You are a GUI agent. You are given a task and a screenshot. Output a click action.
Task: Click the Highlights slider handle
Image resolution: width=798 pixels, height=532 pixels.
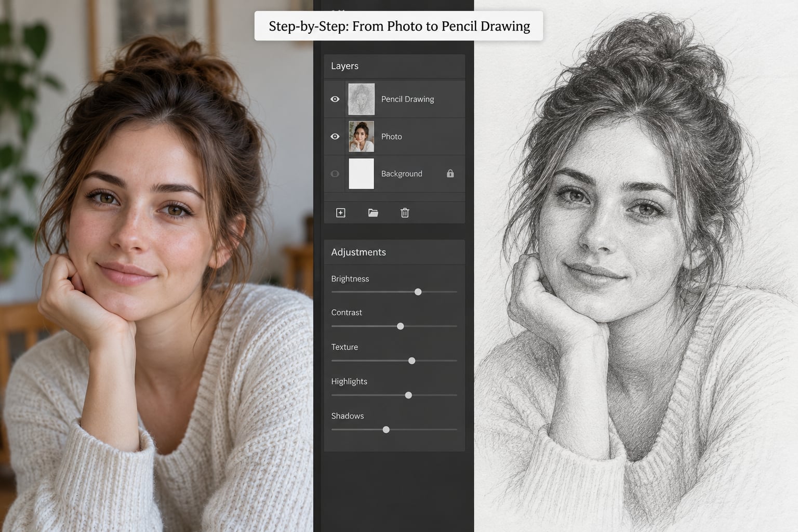[408, 395]
